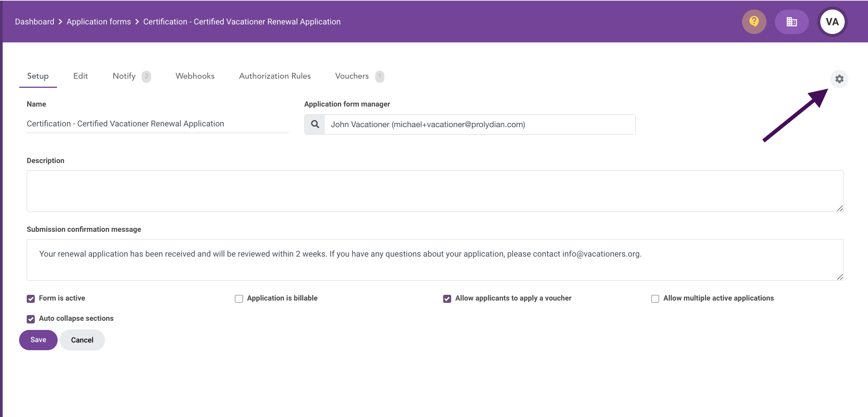The image size is (868, 417).
Task: Click the manager search magnifier icon
Action: click(315, 124)
